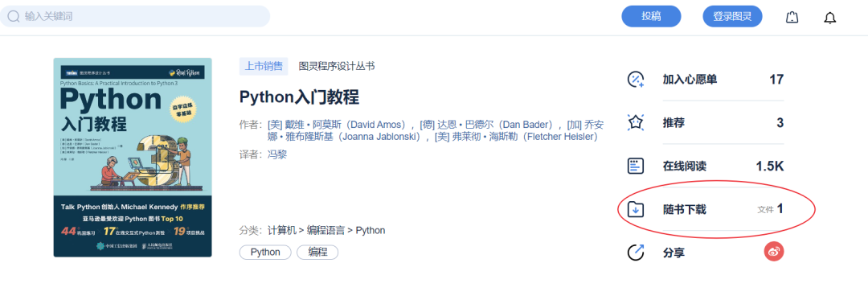Select the 上市销售 tag
The width and height of the screenshot is (868, 296).
(264, 66)
